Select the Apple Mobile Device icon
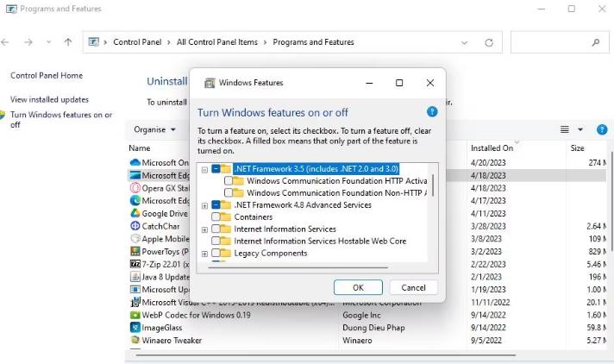Image resolution: width=614 pixels, height=364 pixels. coord(135,239)
